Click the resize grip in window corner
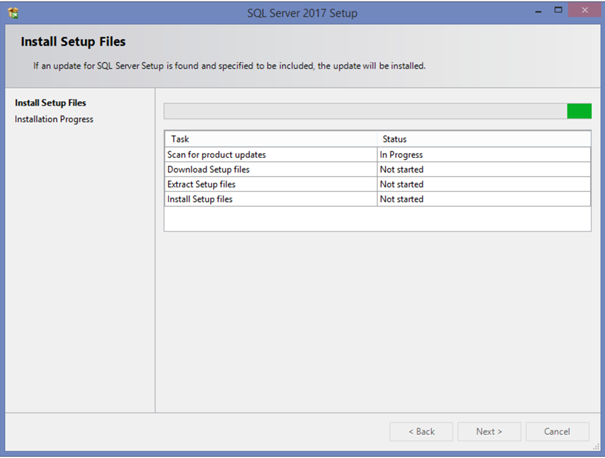The height and width of the screenshot is (458, 605). click(597, 447)
